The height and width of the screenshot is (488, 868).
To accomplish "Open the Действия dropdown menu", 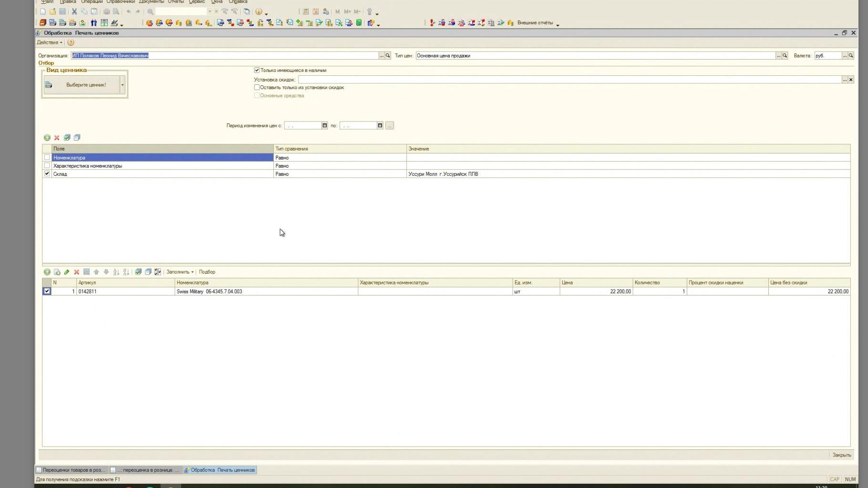I will 50,42.
